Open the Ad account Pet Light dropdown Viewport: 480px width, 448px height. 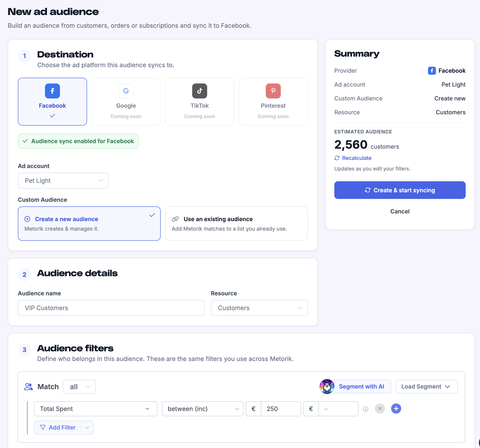(x=63, y=181)
